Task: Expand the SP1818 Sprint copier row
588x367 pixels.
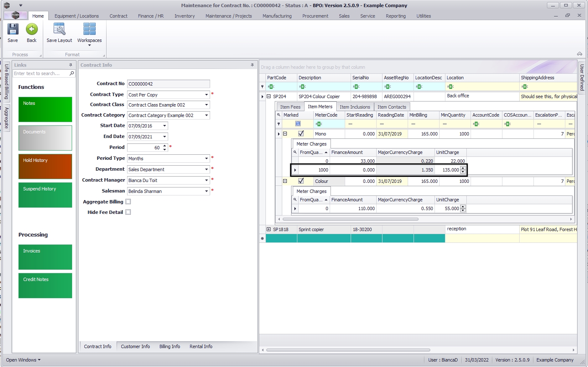Action: tap(268, 229)
